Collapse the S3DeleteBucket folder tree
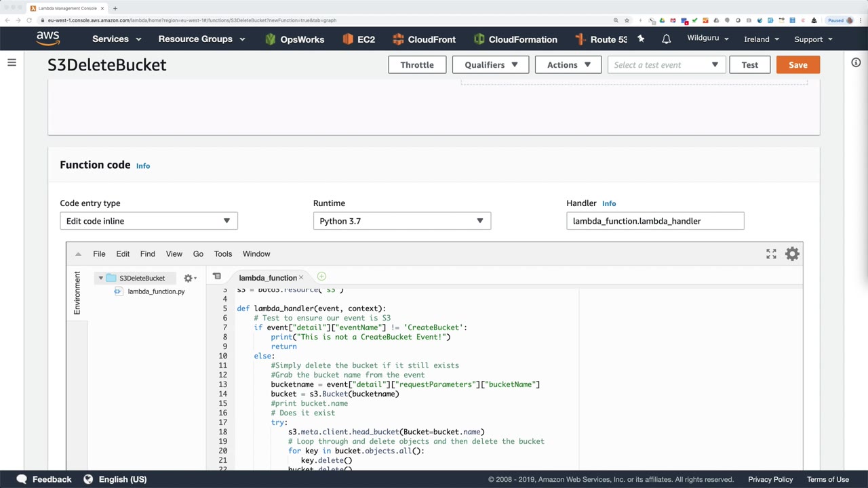The height and width of the screenshot is (488, 868). click(101, 278)
